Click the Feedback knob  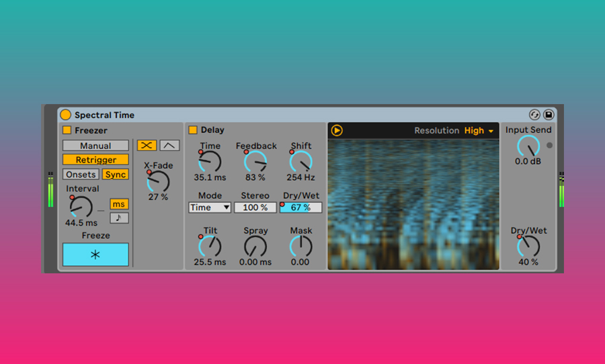point(255,162)
